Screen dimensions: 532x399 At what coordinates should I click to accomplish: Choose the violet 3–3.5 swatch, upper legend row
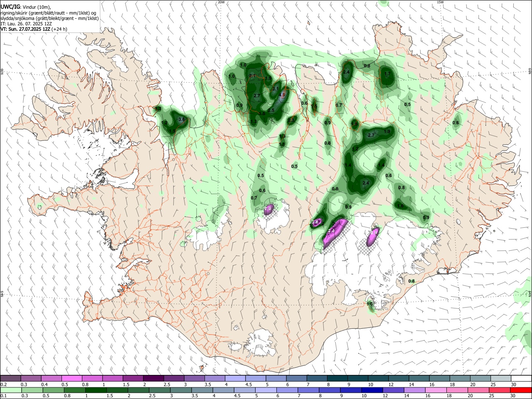pos(194,378)
